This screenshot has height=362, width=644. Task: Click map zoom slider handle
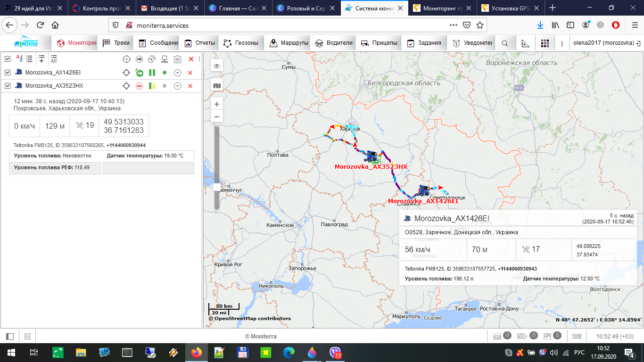(217, 187)
